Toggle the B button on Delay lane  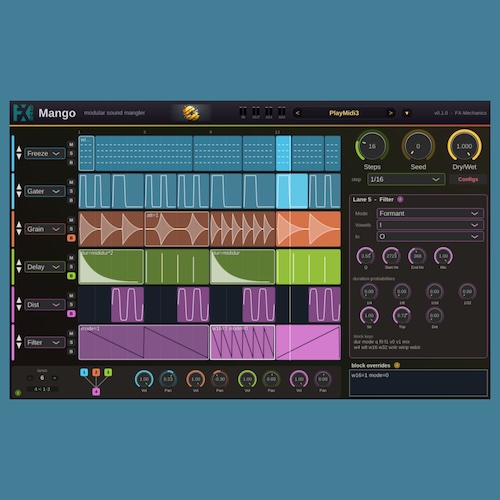[71, 276]
